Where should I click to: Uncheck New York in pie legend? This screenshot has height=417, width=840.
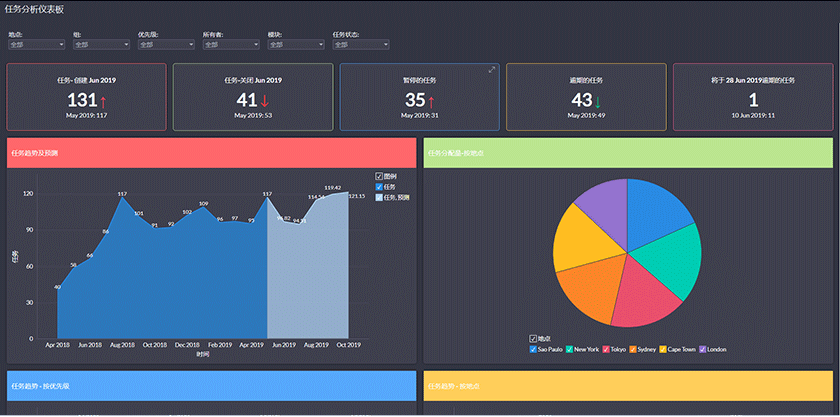569,349
